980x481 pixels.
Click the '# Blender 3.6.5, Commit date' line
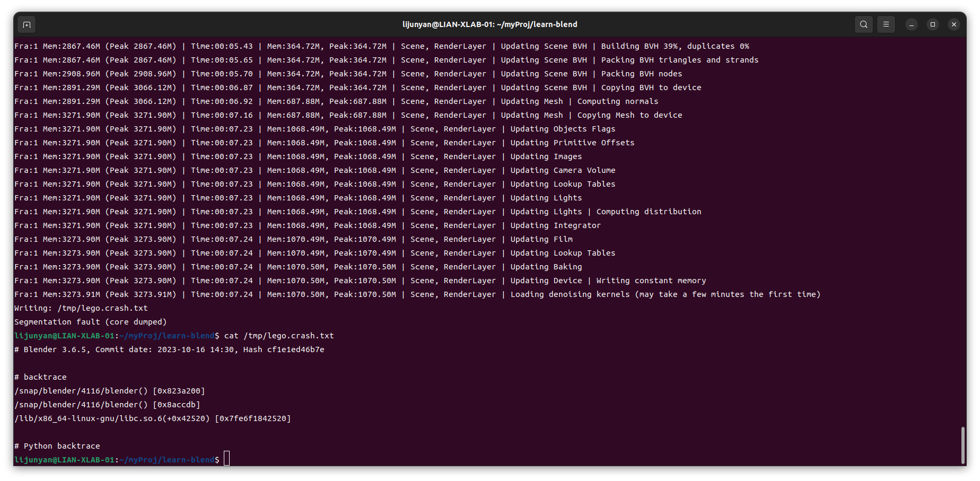coord(169,349)
